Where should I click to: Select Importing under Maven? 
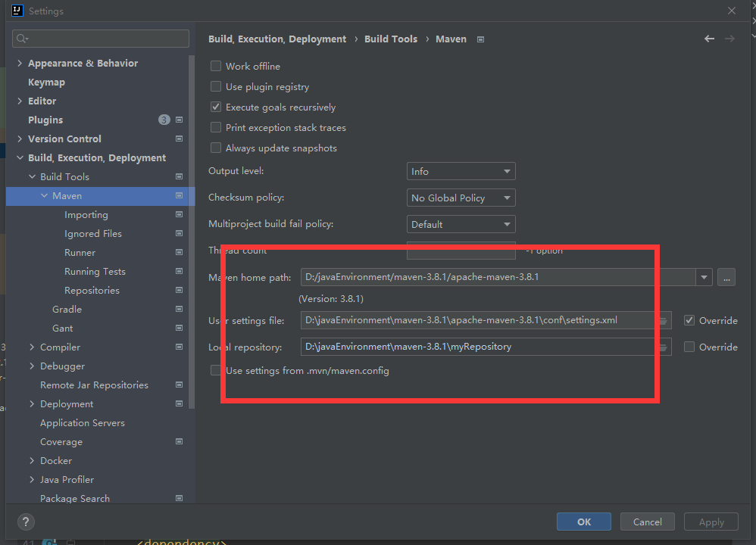86,215
